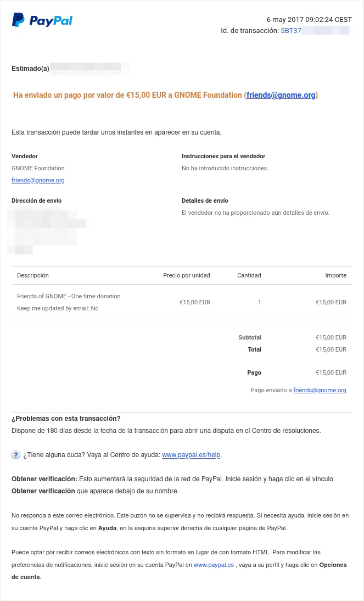Click the "Keep me updated by email: No" line

click(58, 308)
